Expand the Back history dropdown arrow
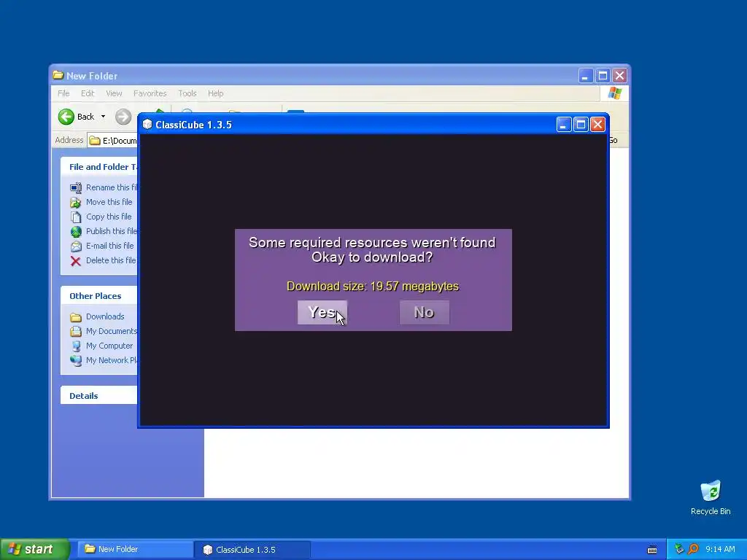The image size is (747, 560). pyautogui.click(x=103, y=117)
